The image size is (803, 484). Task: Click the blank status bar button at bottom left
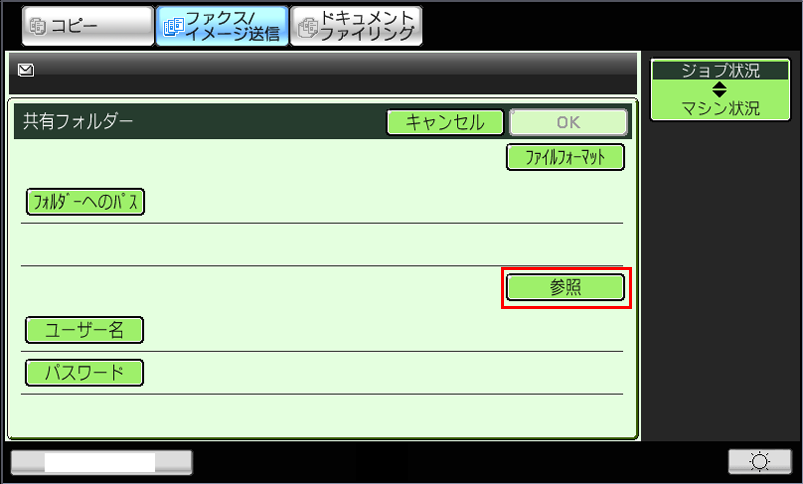[102, 462]
